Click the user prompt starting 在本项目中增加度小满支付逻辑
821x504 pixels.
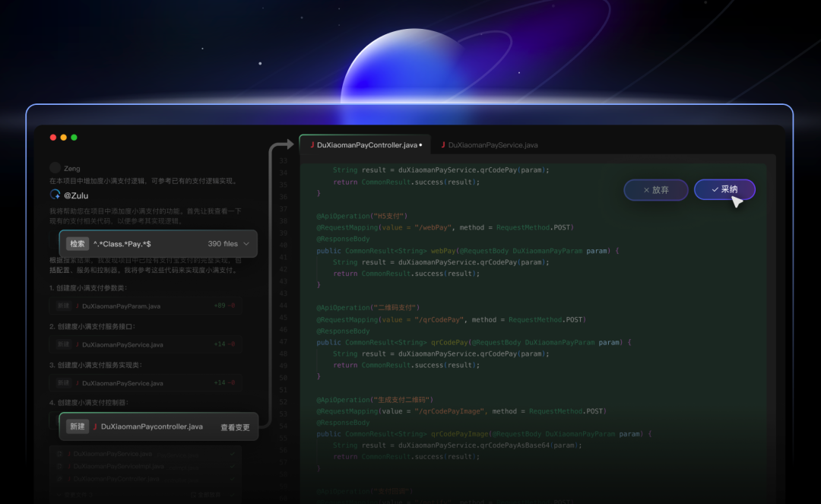pyautogui.click(x=144, y=181)
